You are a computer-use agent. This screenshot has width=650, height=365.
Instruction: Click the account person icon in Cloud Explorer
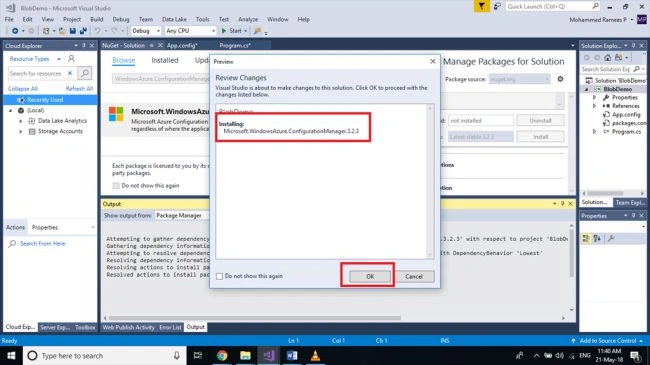[71, 59]
